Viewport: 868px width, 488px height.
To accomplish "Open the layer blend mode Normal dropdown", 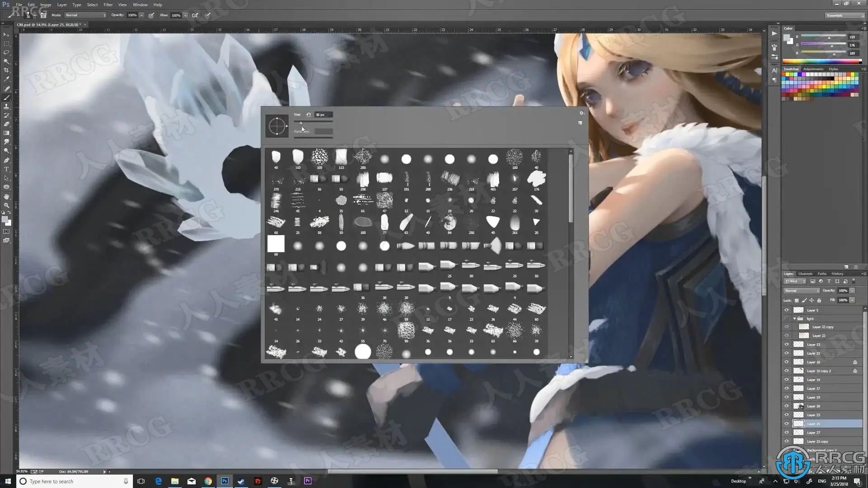I will point(802,291).
